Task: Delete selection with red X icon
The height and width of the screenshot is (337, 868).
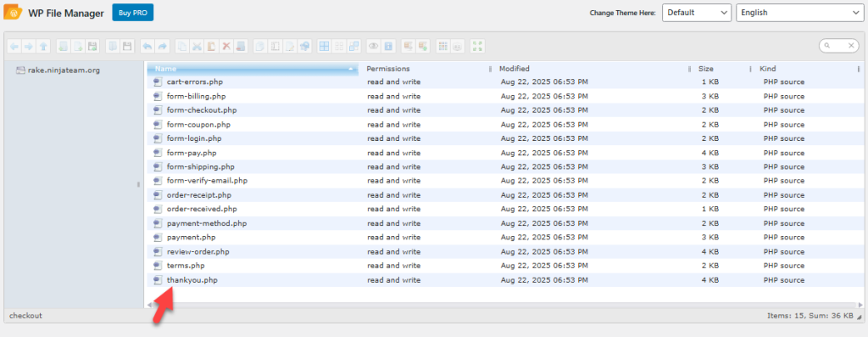Action: click(x=226, y=46)
